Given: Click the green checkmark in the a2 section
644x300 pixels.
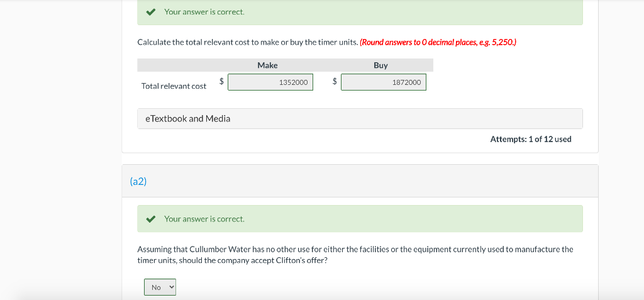Looking at the screenshot, I should [x=151, y=219].
